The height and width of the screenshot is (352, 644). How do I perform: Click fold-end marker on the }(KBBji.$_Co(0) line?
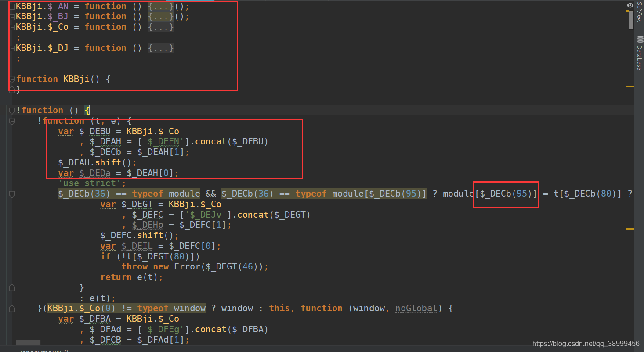pos(12,309)
